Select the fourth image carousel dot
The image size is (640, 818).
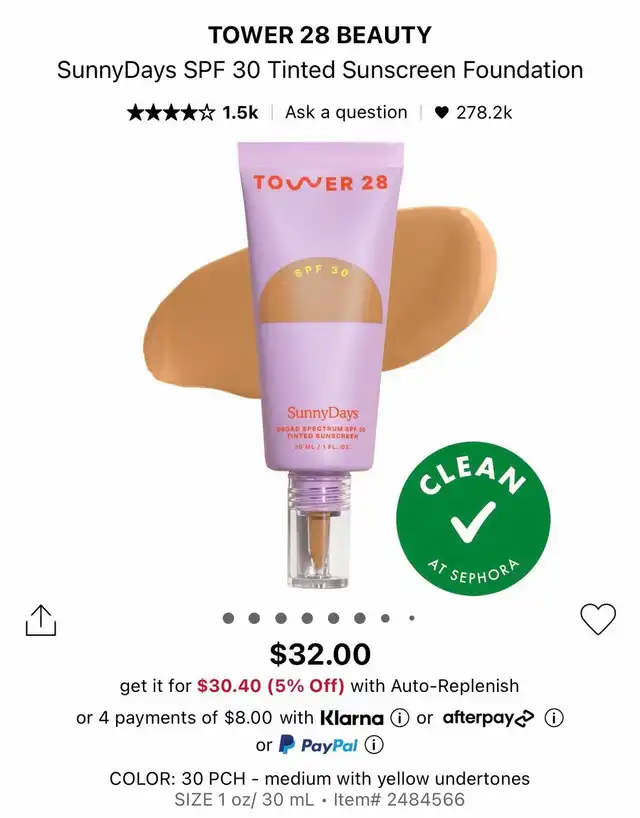307,618
